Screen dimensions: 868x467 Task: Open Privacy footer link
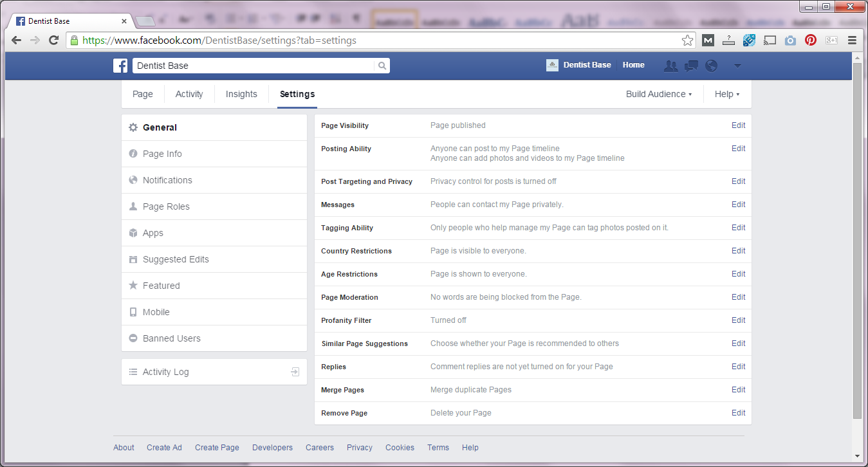point(360,448)
